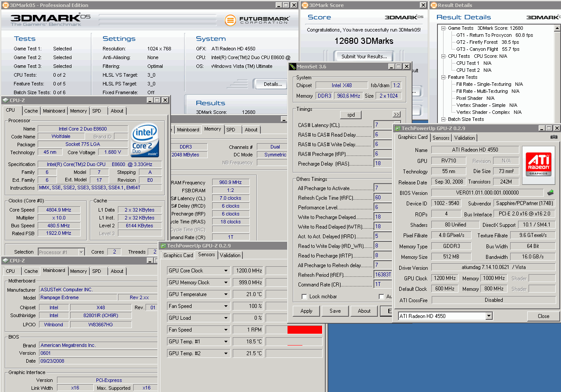Click the GPU-Z Sensors window title icon
Image resolution: width=561 pixels, height=392 pixels.
163,246
